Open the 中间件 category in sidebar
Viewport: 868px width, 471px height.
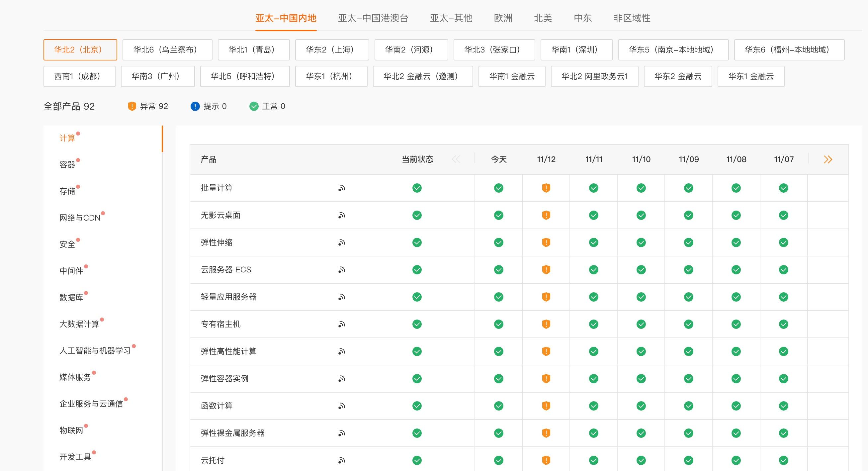click(x=71, y=271)
